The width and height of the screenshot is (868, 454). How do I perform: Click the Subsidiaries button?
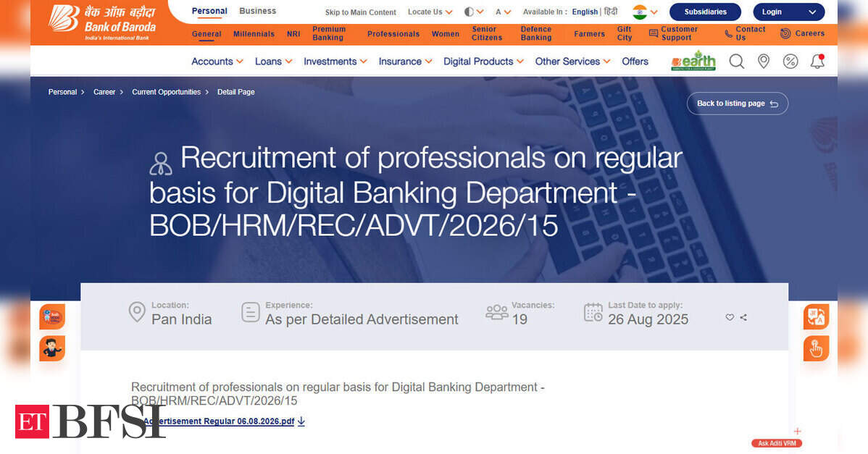coord(705,12)
